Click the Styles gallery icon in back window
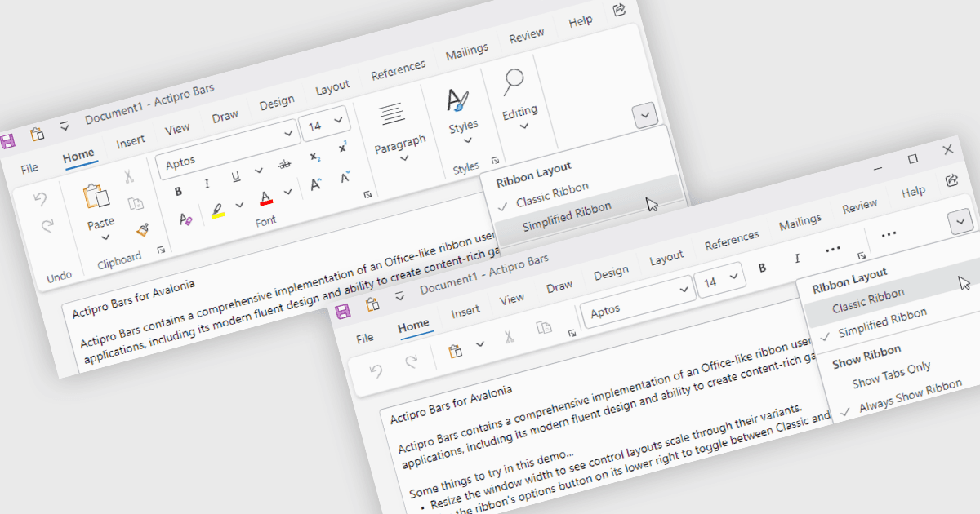Viewport: 980px width, 514px height. click(x=457, y=99)
